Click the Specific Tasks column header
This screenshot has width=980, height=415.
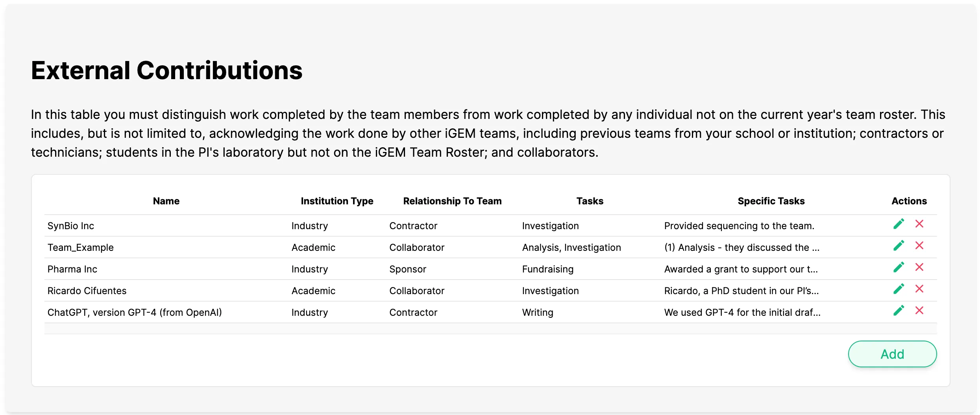(x=771, y=201)
